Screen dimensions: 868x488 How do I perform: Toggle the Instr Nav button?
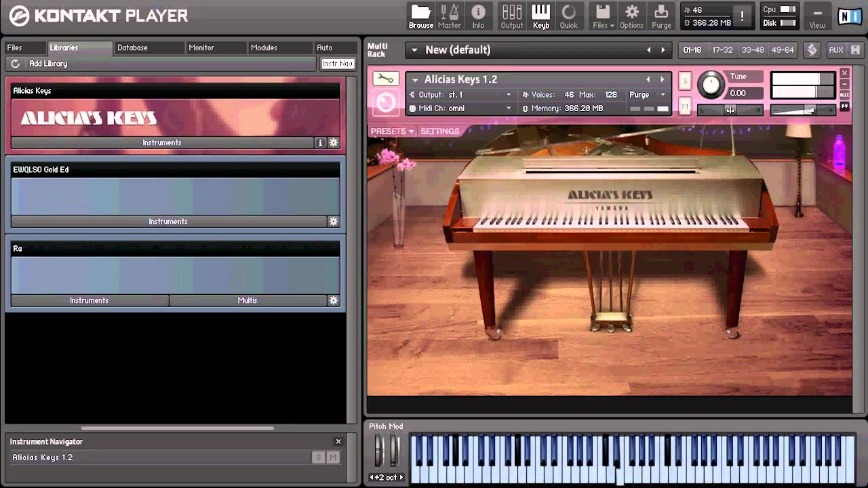[x=338, y=64]
